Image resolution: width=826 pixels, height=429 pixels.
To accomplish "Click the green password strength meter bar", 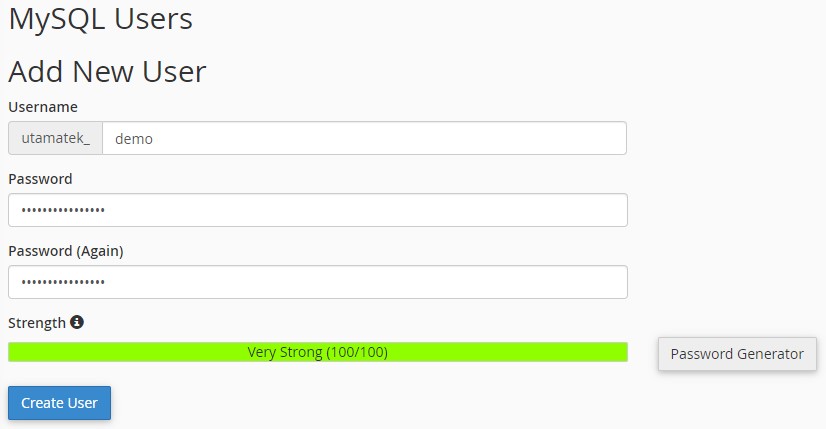I will [318, 352].
